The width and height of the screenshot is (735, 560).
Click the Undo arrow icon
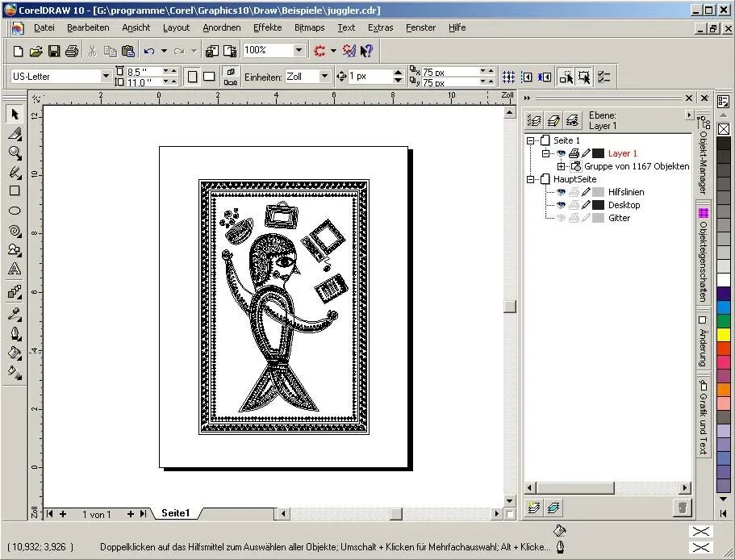[x=149, y=51]
